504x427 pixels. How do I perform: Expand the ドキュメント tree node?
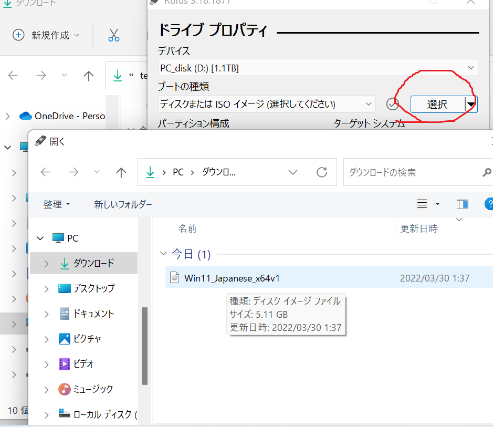tap(47, 314)
